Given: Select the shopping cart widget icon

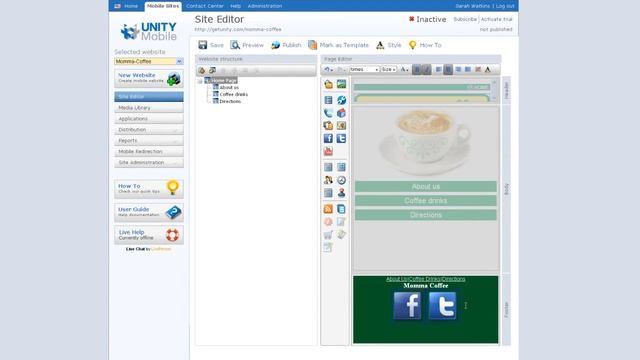Looking at the screenshot, I should coord(328,235).
